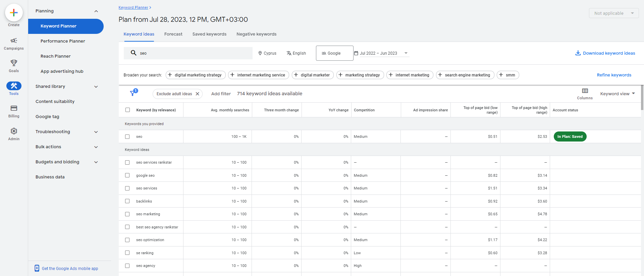
Task: Check the seo agency row
Action: point(127,266)
